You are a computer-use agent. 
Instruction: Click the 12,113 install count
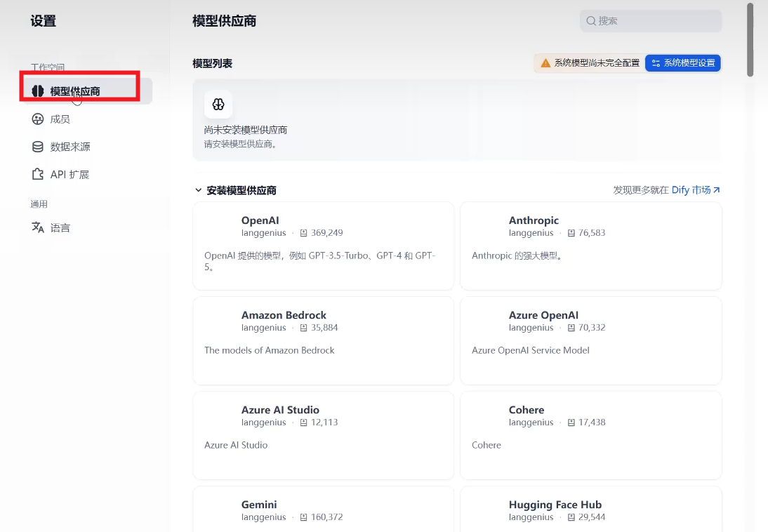(324, 423)
